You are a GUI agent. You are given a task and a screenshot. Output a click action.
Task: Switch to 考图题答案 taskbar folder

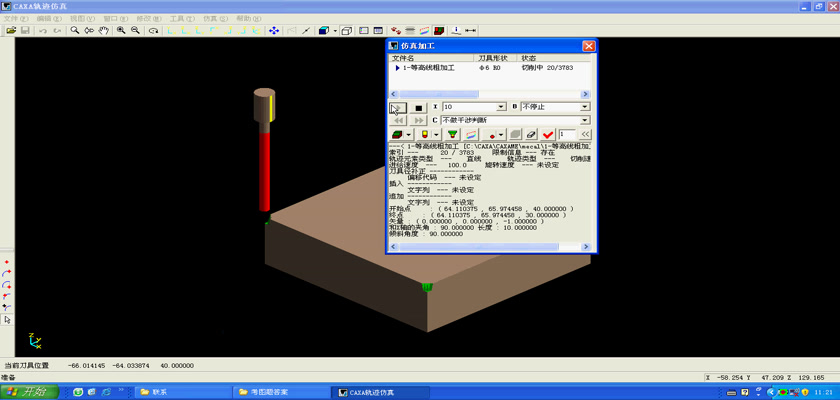click(281, 392)
